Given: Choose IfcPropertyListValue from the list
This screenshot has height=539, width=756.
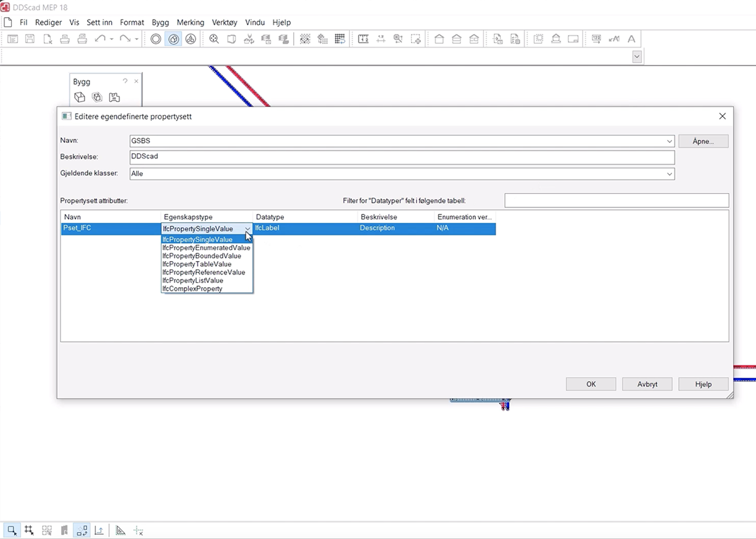Looking at the screenshot, I should 207,280.
